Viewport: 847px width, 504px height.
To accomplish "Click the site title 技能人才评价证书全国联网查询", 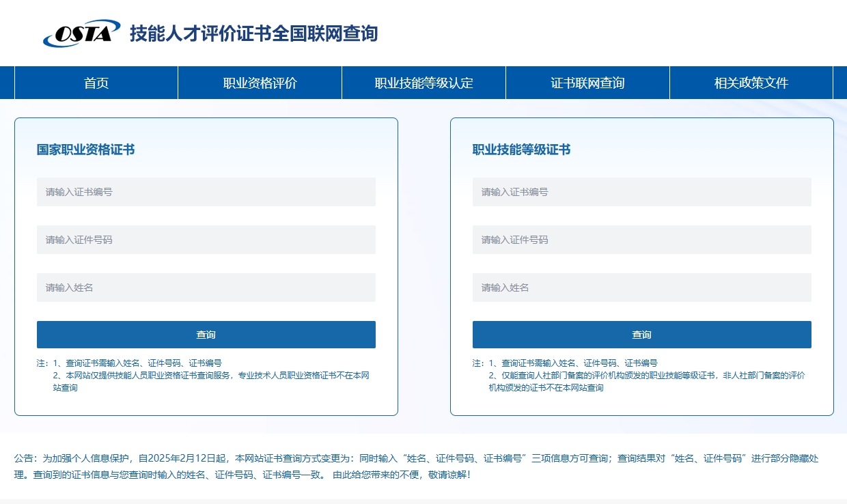I will [x=253, y=33].
